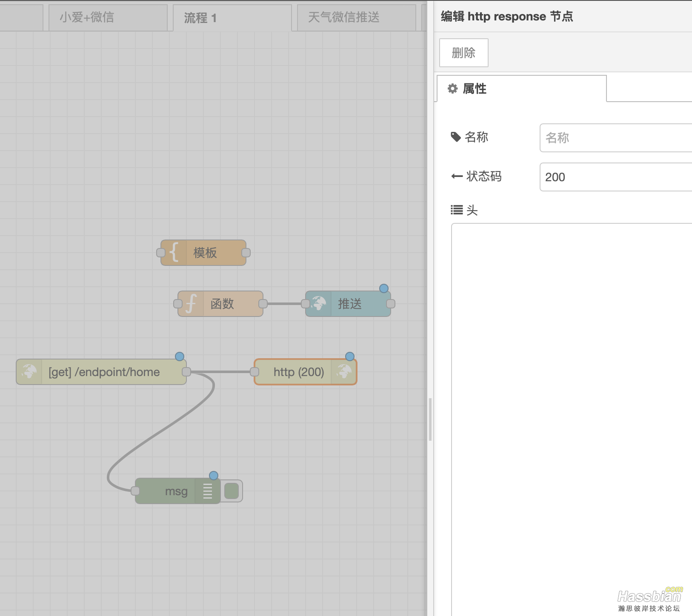Click the gear icon on the 属性 tab
The height and width of the screenshot is (616, 692).
453,88
